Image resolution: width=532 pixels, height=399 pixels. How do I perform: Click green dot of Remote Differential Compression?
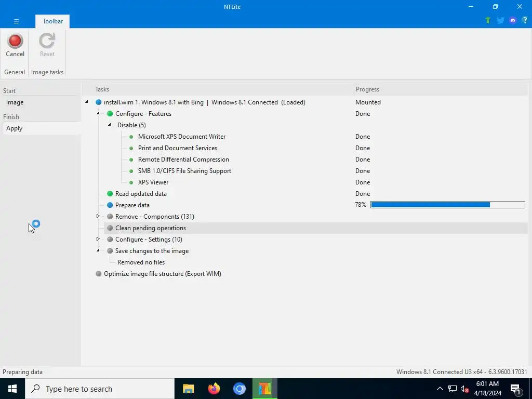click(x=131, y=159)
